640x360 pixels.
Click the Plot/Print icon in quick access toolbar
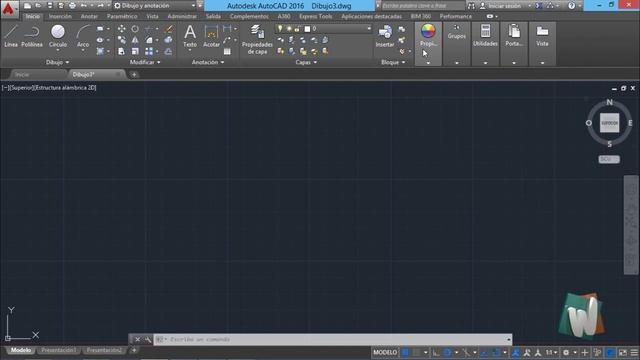[73, 6]
